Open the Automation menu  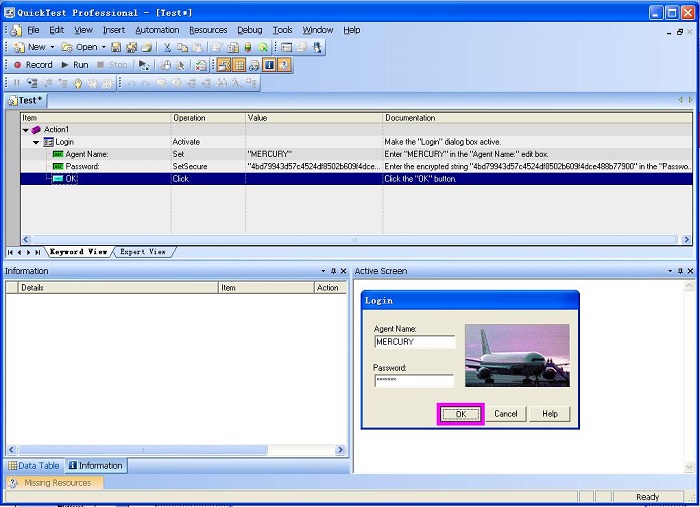157,30
